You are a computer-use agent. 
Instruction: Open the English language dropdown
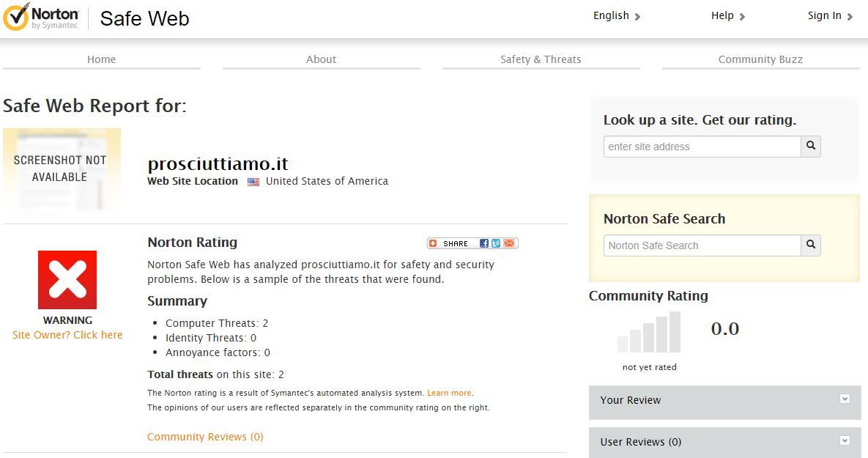click(617, 16)
